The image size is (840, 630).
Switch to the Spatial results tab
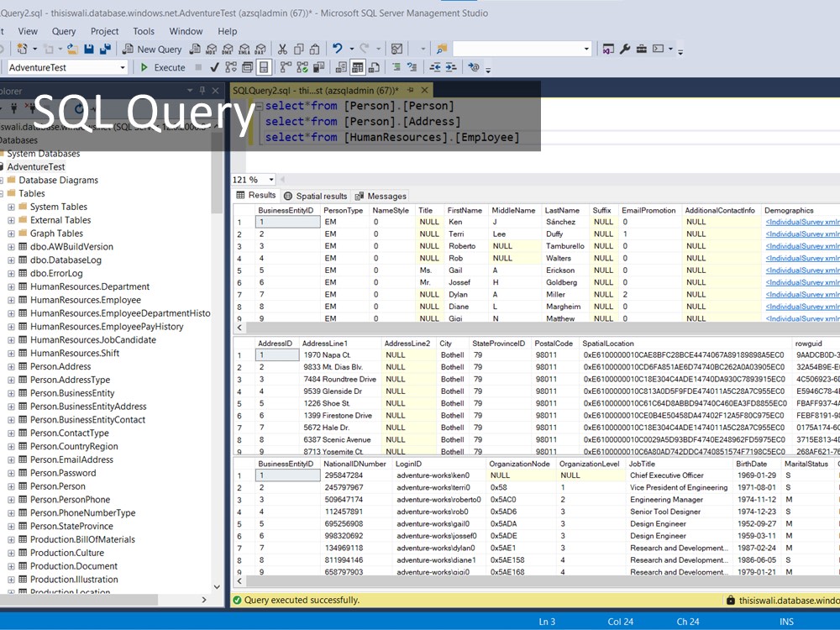click(x=316, y=196)
